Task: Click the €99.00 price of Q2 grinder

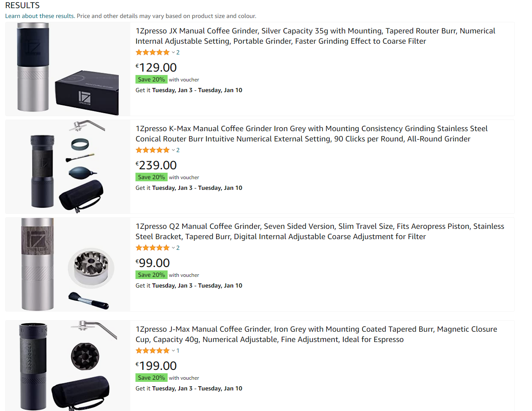Action: 153,263
